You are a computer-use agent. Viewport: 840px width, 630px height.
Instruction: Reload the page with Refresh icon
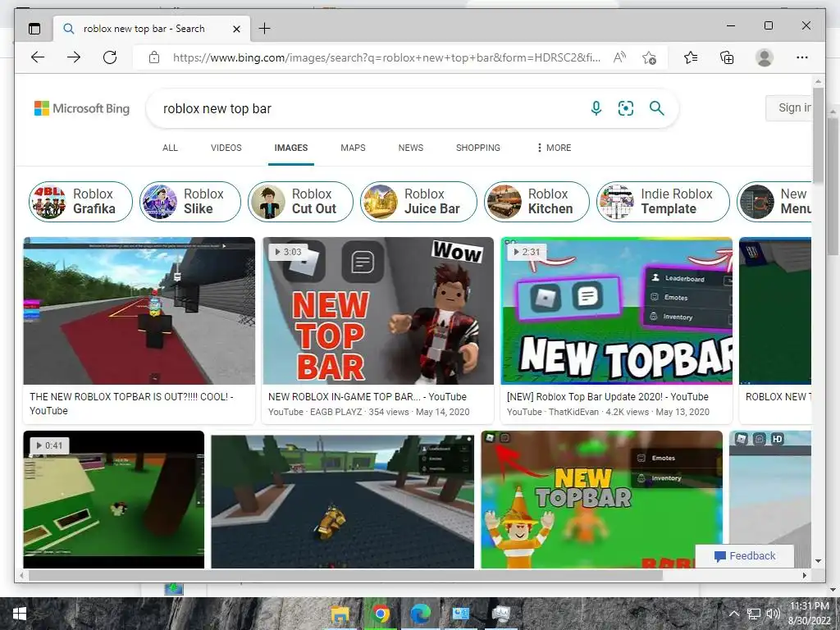110,57
